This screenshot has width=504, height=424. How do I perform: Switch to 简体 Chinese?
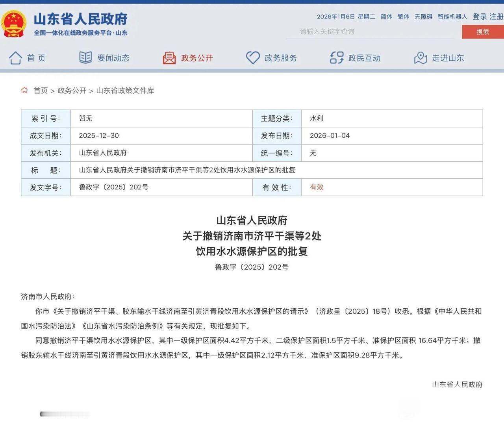point(387,17)
